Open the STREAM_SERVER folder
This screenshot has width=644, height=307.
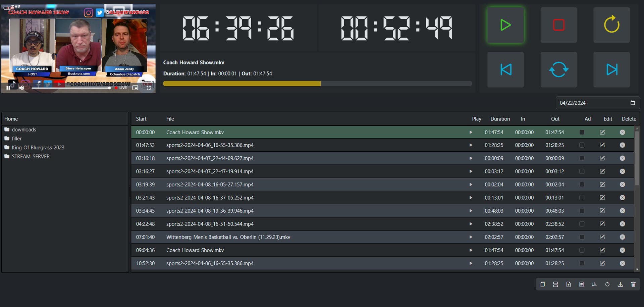point(31,157)
